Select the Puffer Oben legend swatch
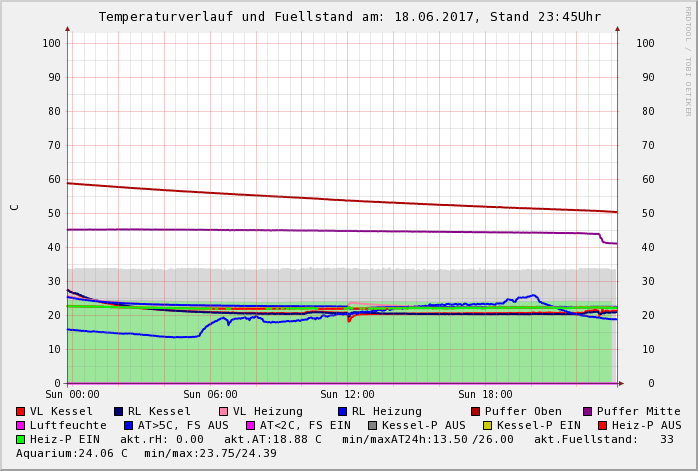This screenshot has width=698, height=471. [x=475, y=412]
